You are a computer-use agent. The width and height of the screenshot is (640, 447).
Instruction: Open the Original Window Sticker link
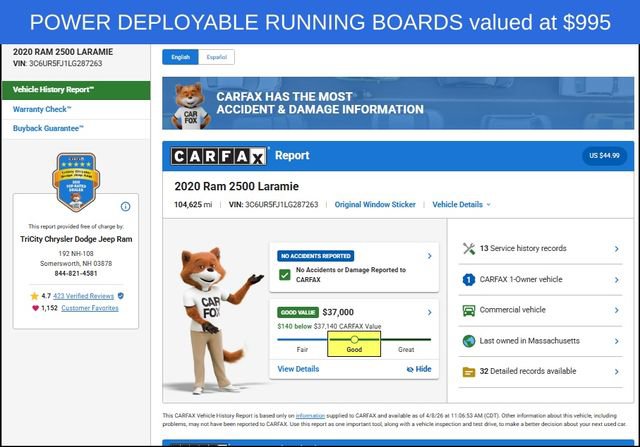[x=375, y=204]
